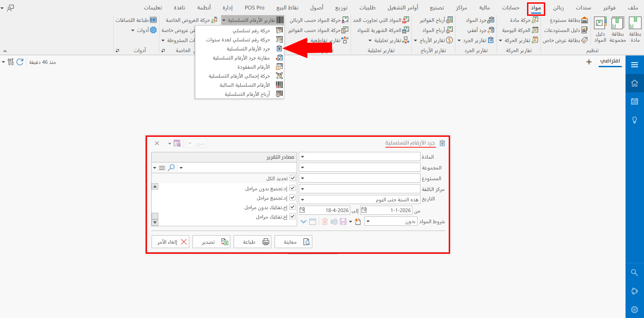Open مركز الكلفة combo box dropdown
Screen dimensions: 644x318
pos(303,189)
